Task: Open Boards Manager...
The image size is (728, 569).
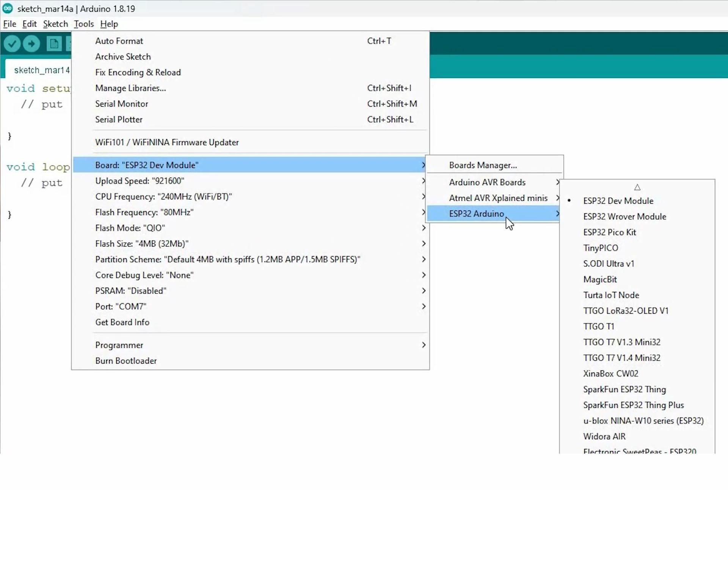Action: (494, 165)
